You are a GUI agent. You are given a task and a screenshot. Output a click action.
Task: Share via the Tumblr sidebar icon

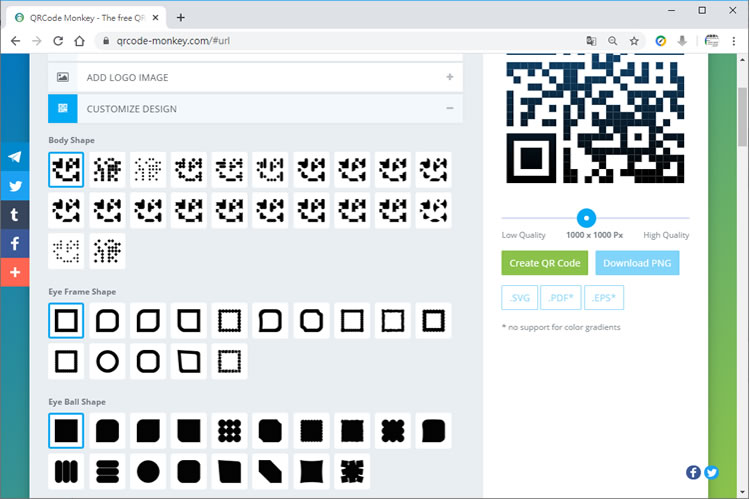[x=15, y=215]
